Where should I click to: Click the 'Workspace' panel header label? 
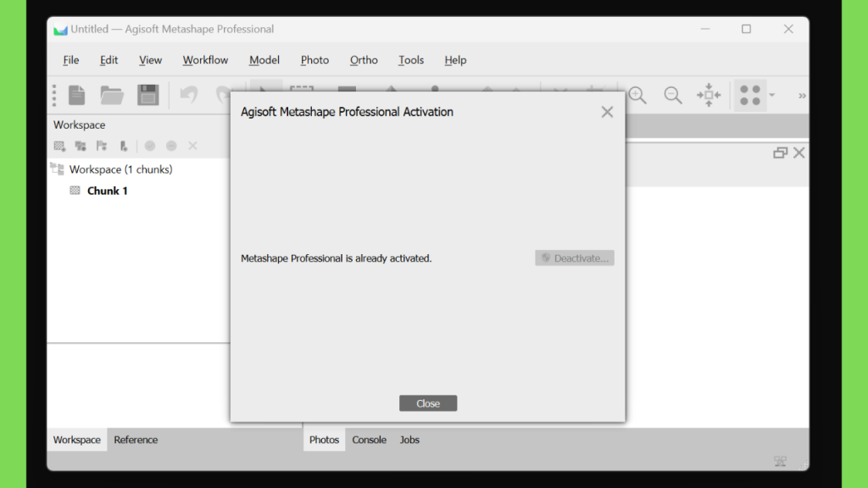tap(79, 125)
